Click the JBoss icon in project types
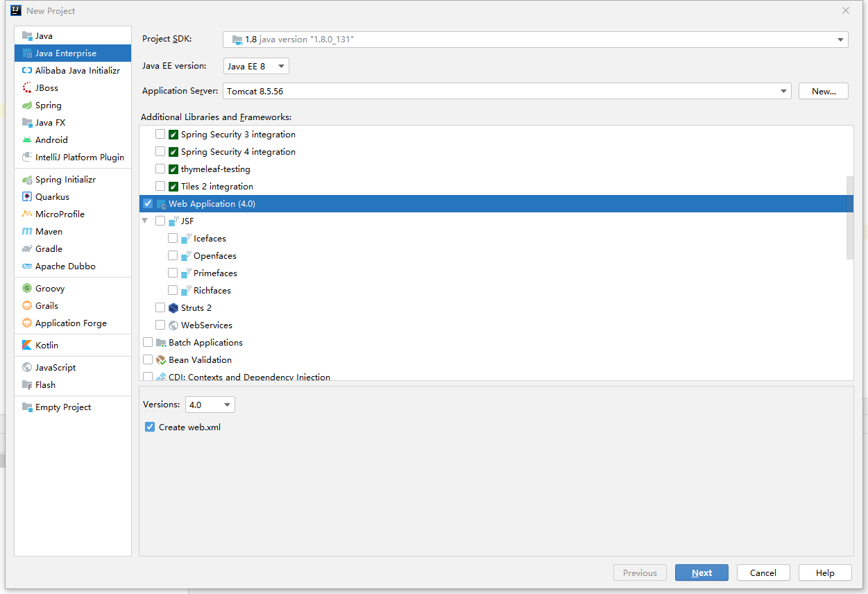This screenshot has height=594, width=868. tap(27, 88)
